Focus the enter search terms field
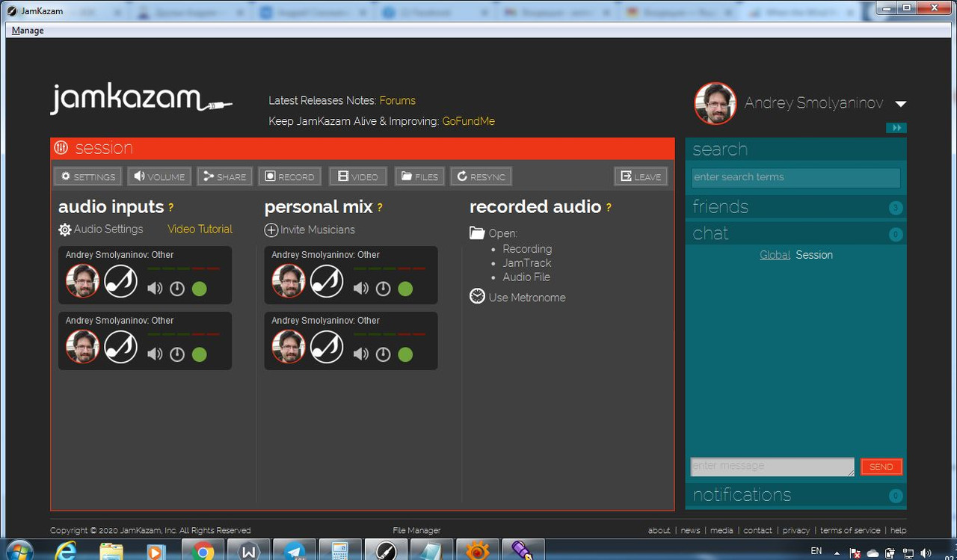The width and height of the screenshot is (957, 560). click(x=796, y=177)
